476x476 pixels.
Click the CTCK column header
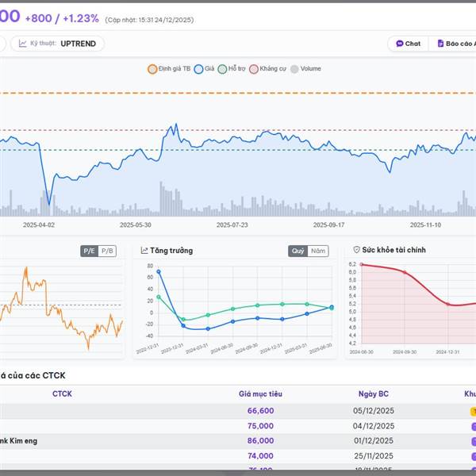63,394
